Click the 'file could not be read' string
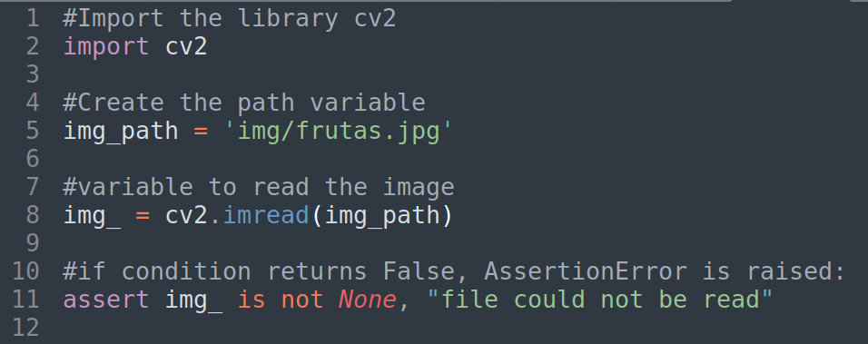This screenshot has height=344, width=868. 599,300
